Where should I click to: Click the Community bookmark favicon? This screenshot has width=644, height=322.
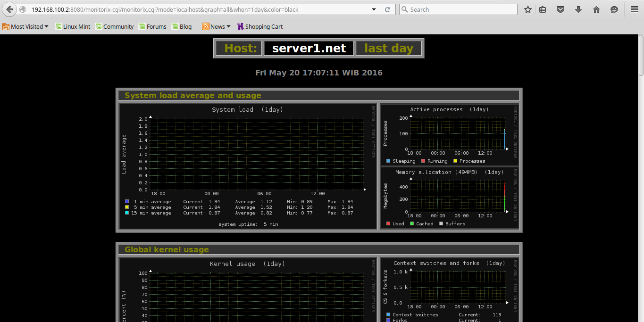click(99, 27)
